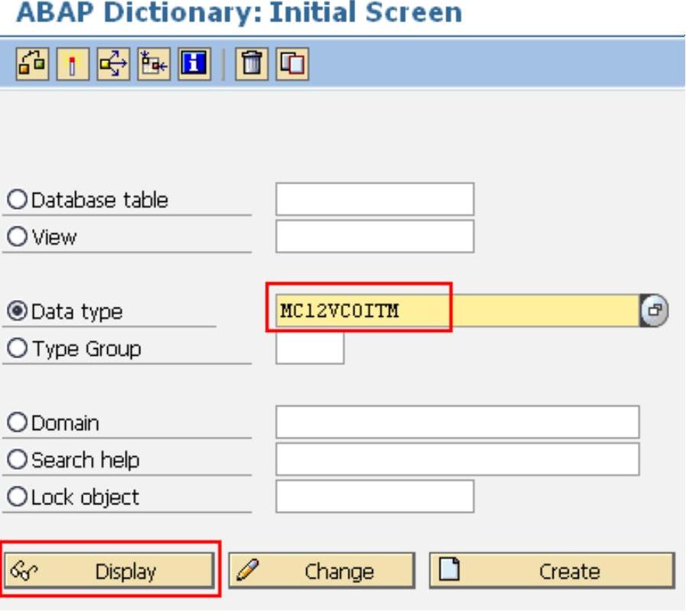Click the Data type field containing MC12VC0ITM
The image size is (686, 616).
(x=456, y=311)
